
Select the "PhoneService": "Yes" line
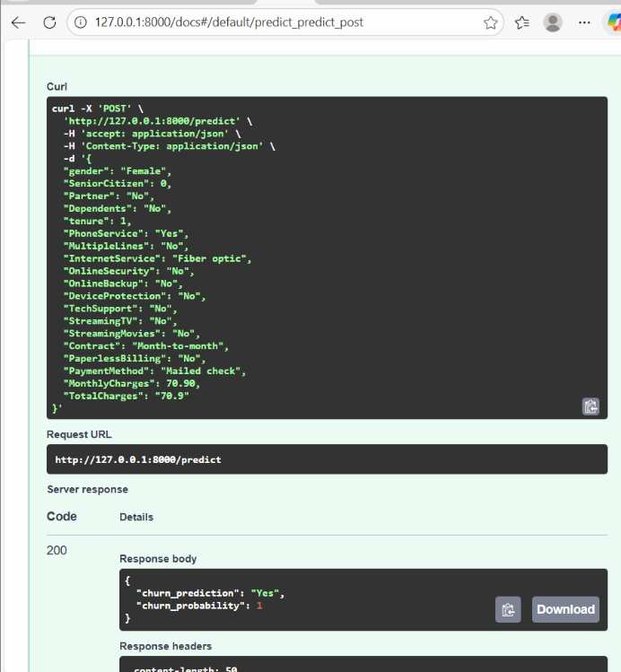pos(126,233)
